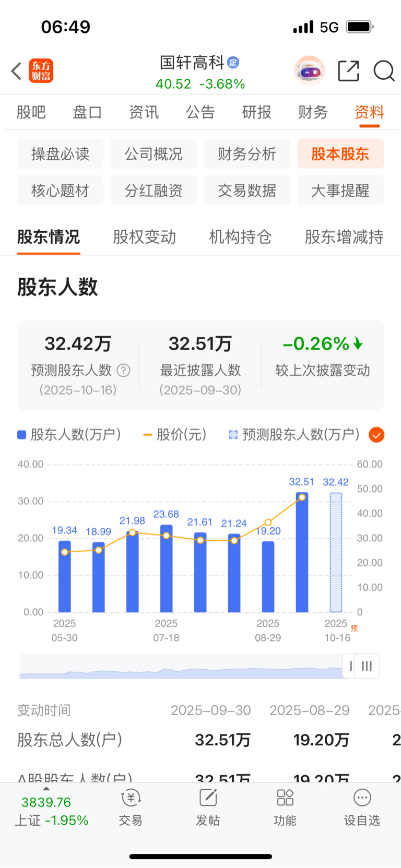Grab the chart range slider handle

[367, 666]
